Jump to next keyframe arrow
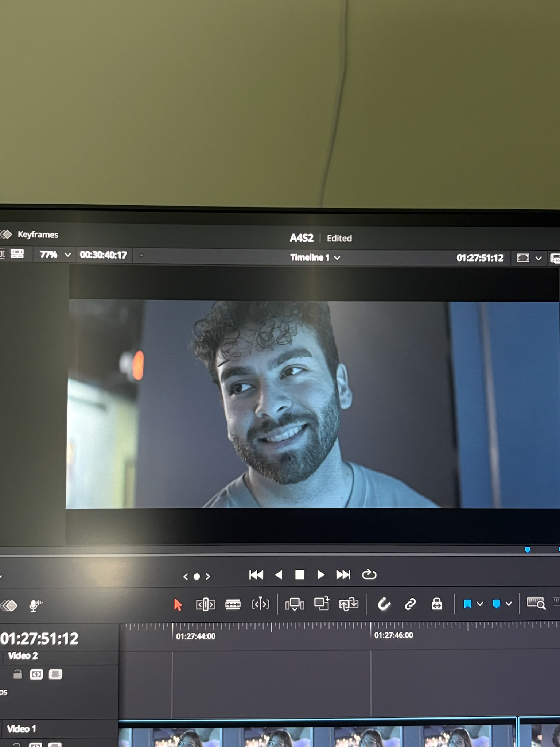Viewport: 560px width, 747px height. coord(208,576)
